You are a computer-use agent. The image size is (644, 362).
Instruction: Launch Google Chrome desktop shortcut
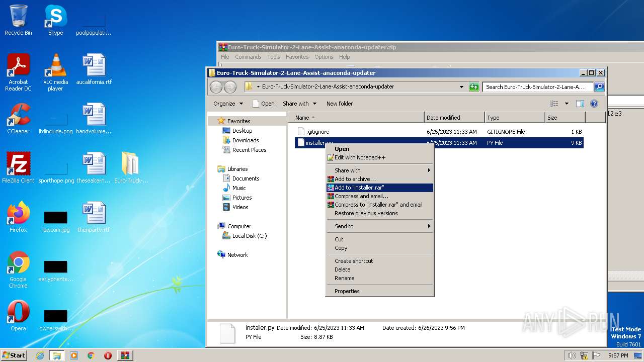pos(18,269)
